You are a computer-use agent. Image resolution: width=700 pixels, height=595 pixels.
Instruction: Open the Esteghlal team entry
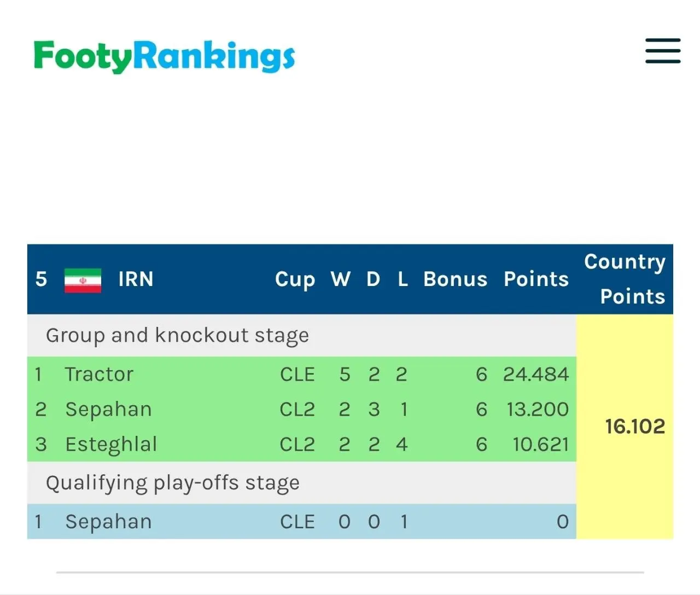coord(111,445)
